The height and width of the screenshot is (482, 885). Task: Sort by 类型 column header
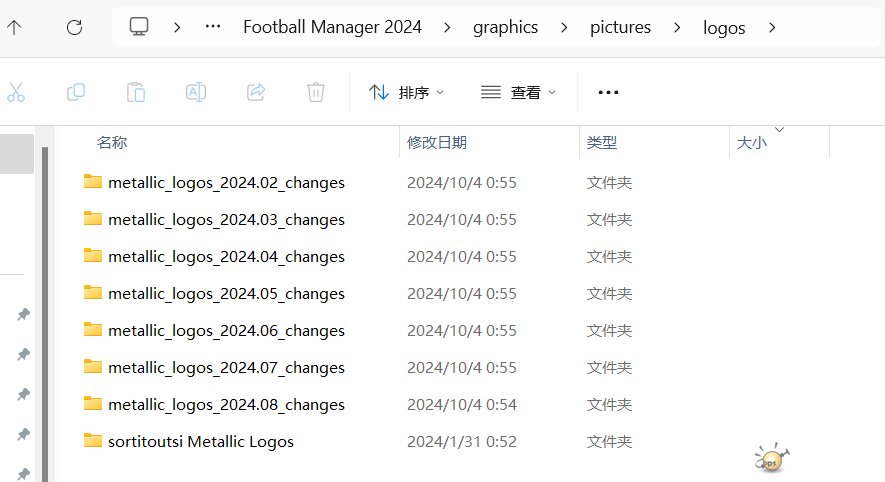tap(602, 142)
